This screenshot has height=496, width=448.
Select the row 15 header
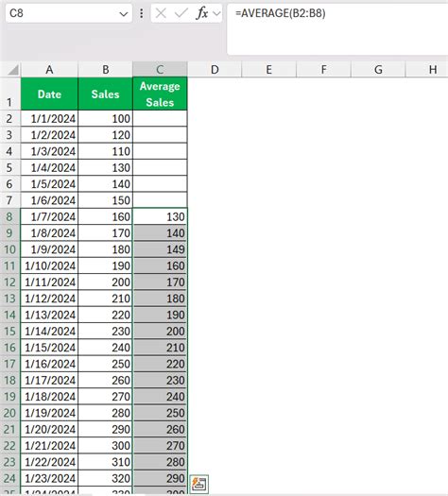pyautogui.click(x=9, y=332)
